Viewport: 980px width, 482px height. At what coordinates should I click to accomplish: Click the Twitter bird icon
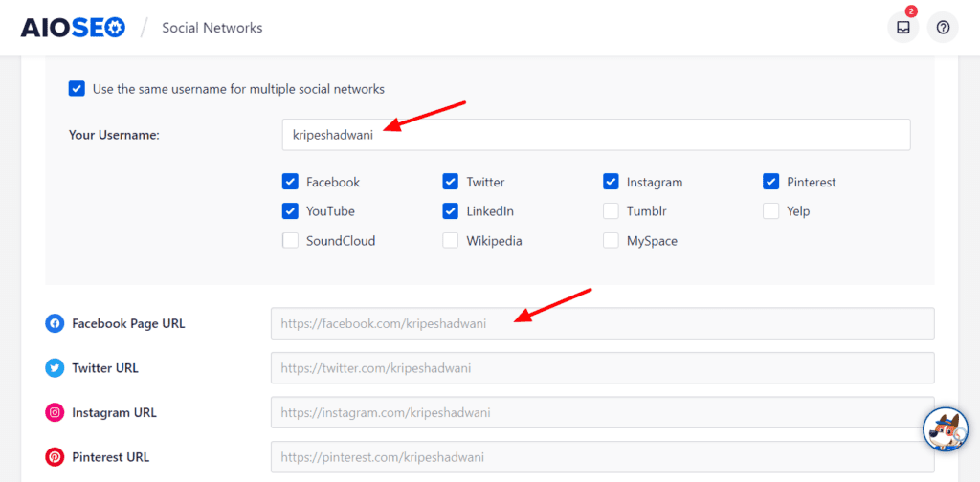coord(55,368)
